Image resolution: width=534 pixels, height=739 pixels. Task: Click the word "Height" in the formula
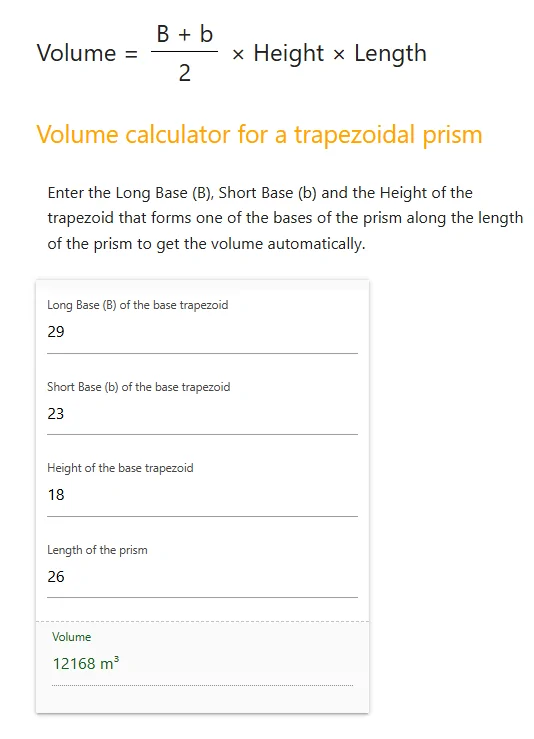[x=288, y=53]
